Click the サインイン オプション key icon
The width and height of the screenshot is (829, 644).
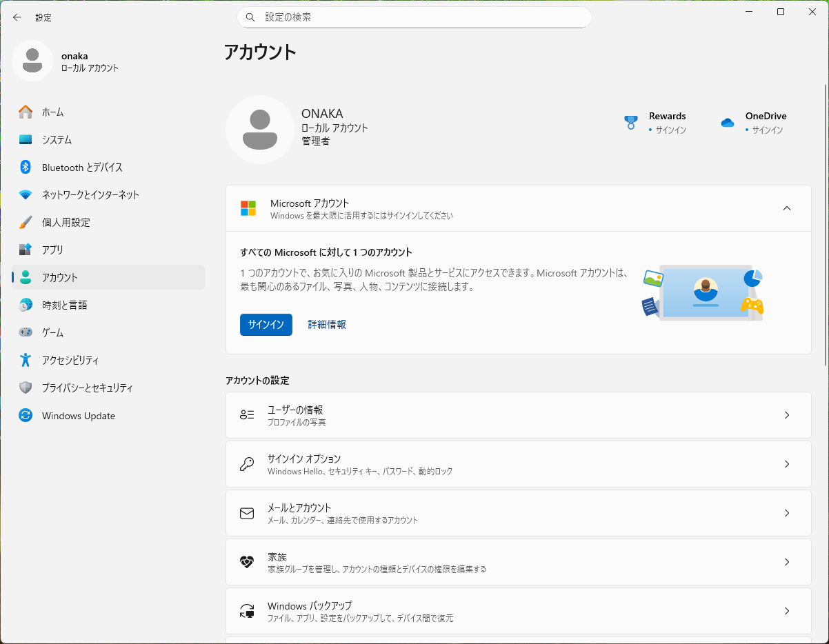247,464
